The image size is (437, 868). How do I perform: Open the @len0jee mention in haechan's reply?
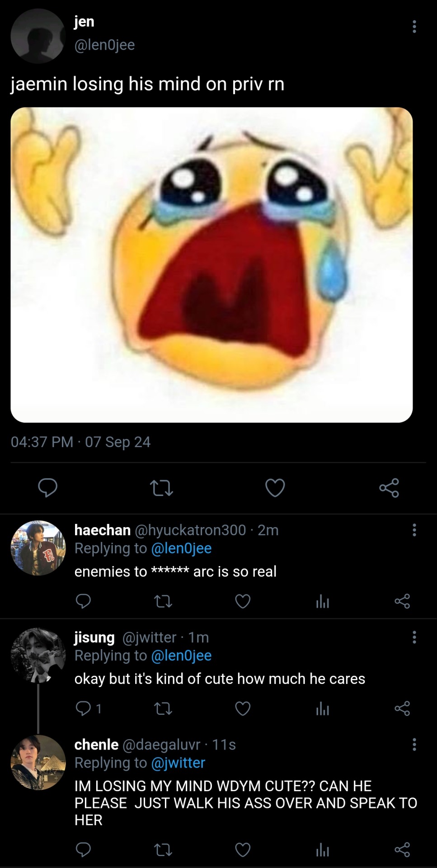(181, 548)
